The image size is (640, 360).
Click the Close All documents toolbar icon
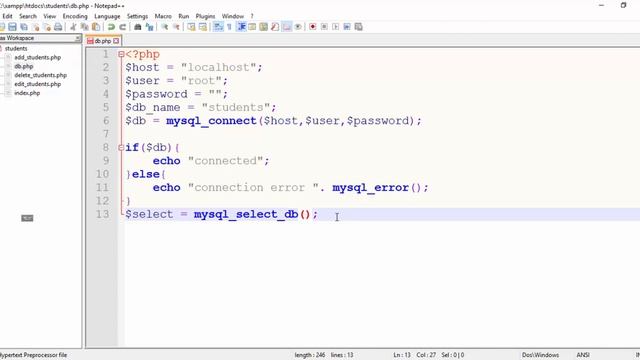[x=47, y=27]
